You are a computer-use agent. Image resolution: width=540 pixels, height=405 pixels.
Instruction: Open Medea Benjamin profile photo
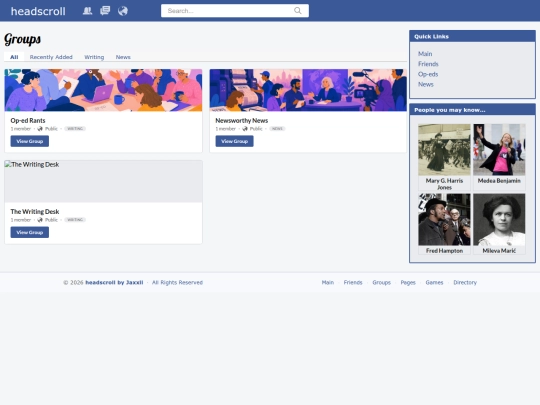[499, 150]
